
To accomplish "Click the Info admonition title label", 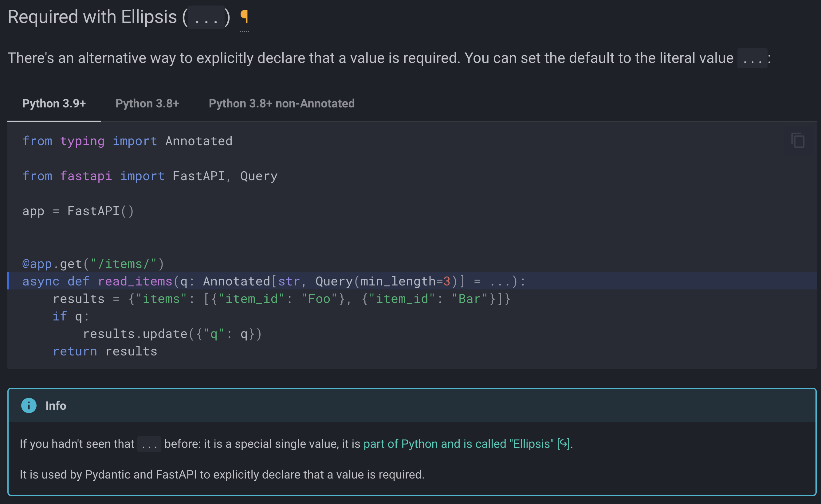I will [56, 406].
